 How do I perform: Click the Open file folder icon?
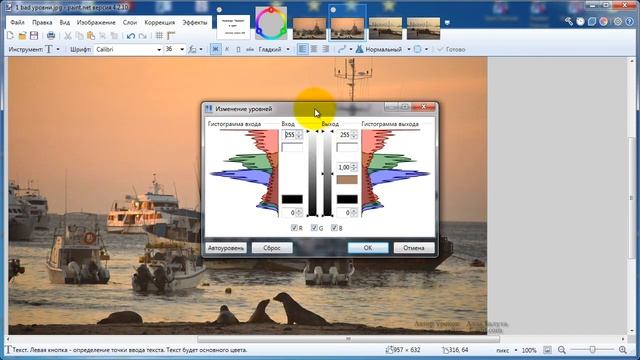pyautogui.click(x=22, y=36)
